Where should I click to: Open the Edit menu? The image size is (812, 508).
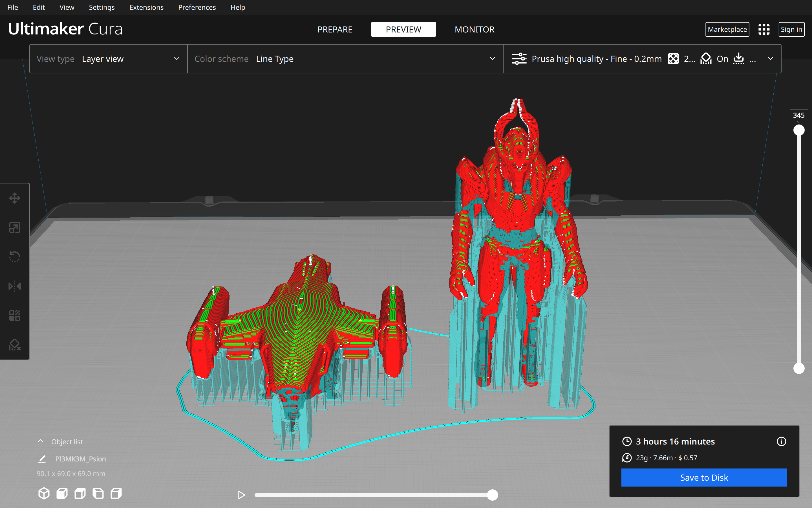[39, 7]
